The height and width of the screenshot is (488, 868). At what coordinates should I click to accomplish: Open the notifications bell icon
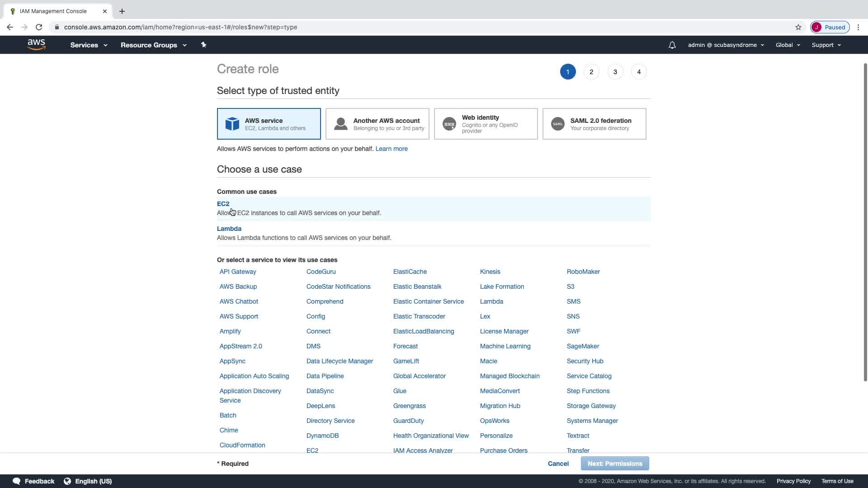[x=672, y=45]
